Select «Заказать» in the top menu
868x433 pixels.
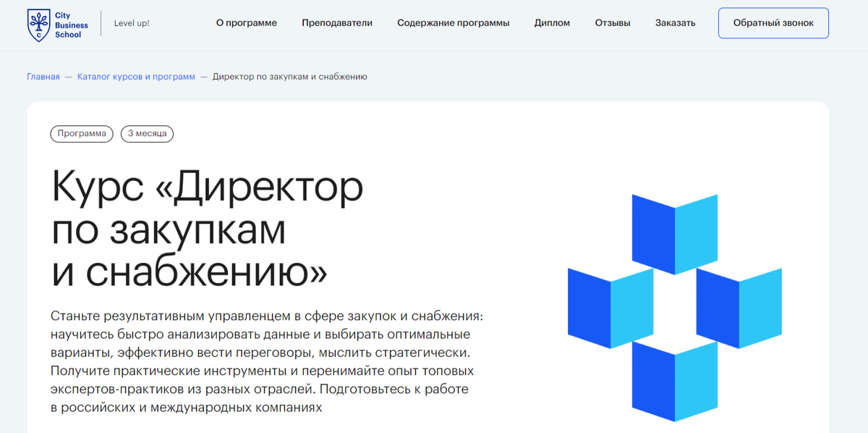coord(676,23)
